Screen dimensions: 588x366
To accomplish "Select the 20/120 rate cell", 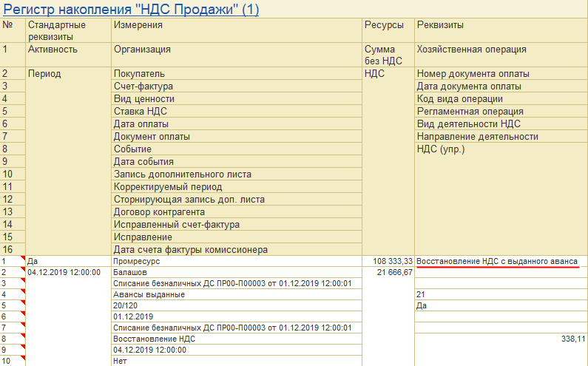I will (237, 305).
